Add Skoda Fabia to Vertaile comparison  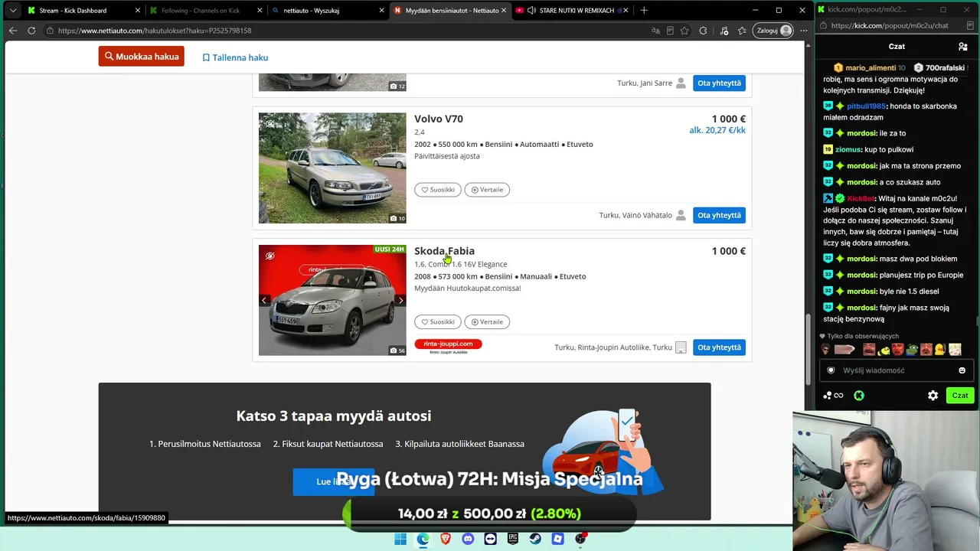pyautogui.click(x=487, y=322)
